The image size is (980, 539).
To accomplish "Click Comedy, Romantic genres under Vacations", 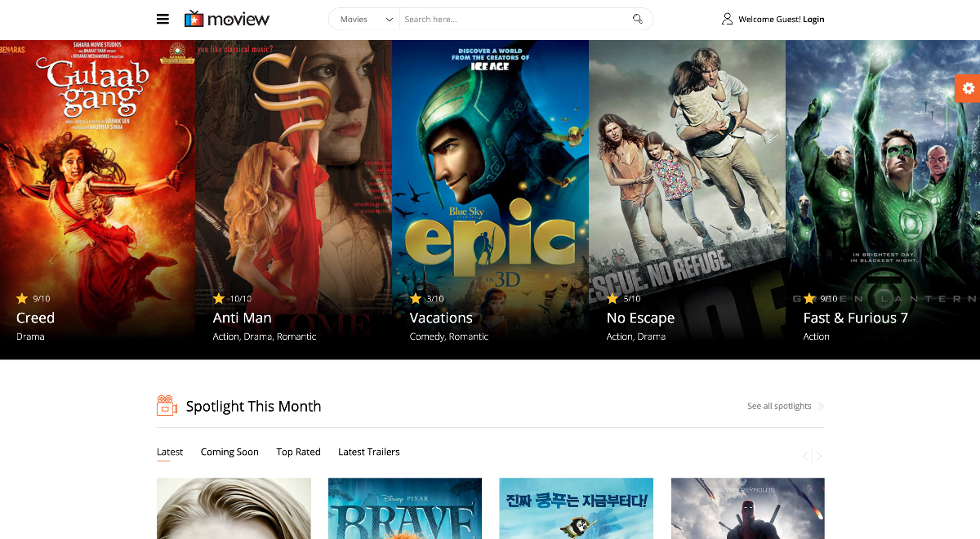I will [449, 336].
